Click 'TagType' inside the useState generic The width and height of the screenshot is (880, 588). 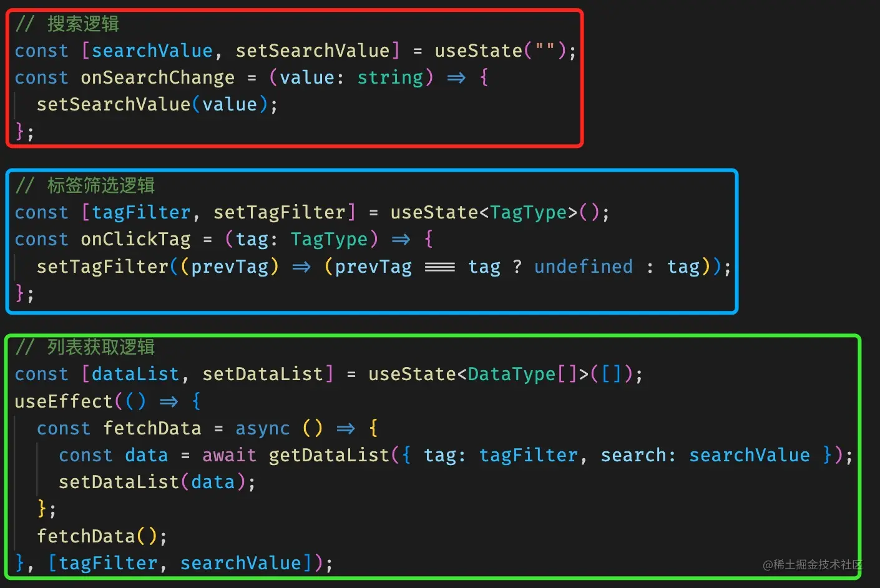coord(529,212)
